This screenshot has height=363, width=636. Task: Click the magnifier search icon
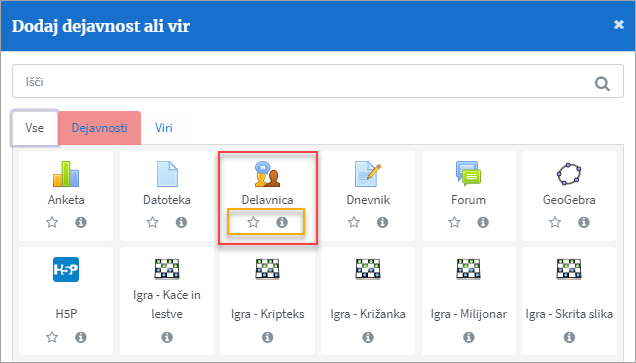pyautogui.click(x=602, y=84)
